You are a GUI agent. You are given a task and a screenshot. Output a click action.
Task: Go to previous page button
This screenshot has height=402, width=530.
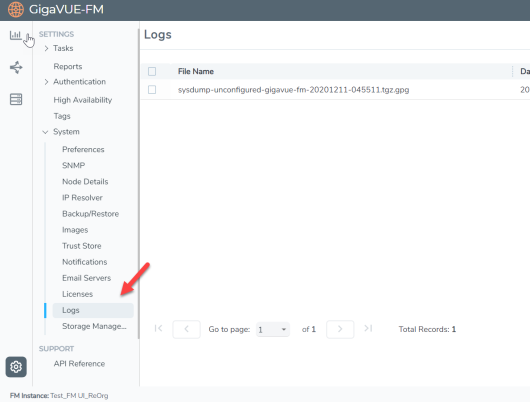[186, 329]
